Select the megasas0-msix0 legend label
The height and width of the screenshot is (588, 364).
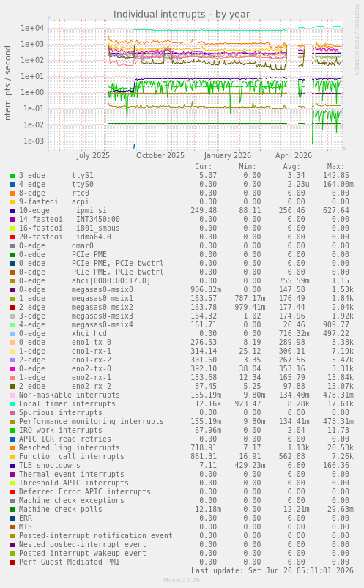(102, 289)
